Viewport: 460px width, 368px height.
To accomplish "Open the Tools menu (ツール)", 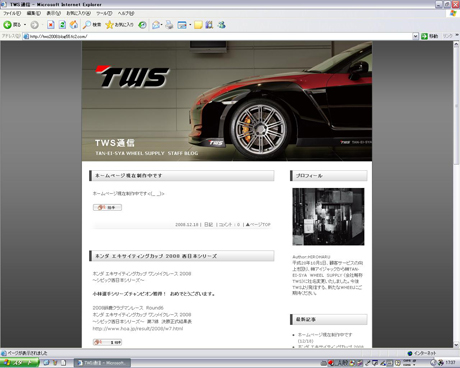I will pos(104,13).
